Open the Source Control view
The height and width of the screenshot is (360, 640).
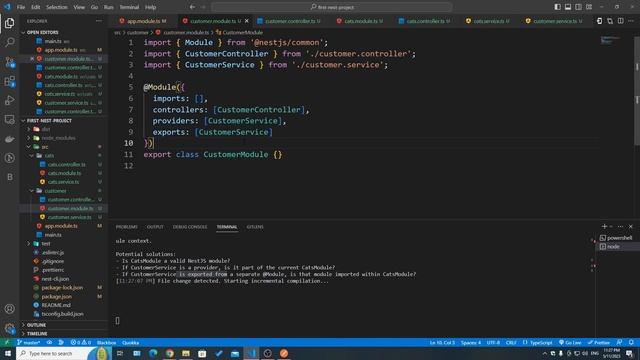coord(9,62)
